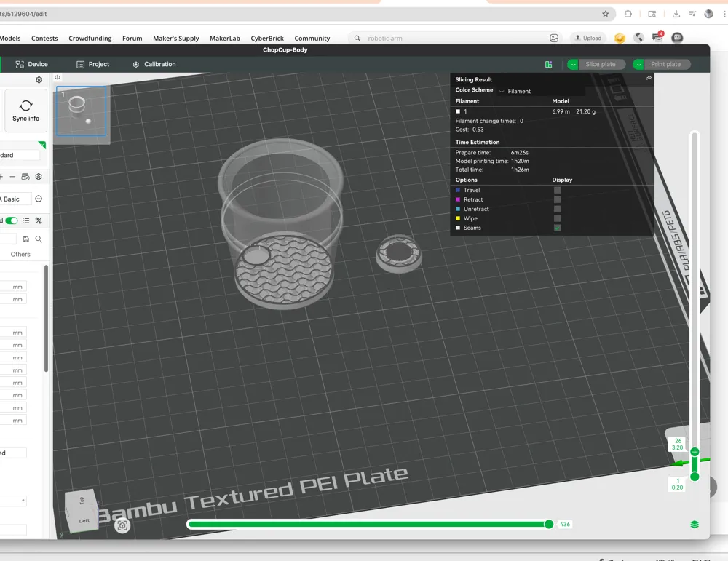The width and height of the screenshot is (728, 561).
Task: Enable the Travel display checkbox
Action: click(557, 190)
